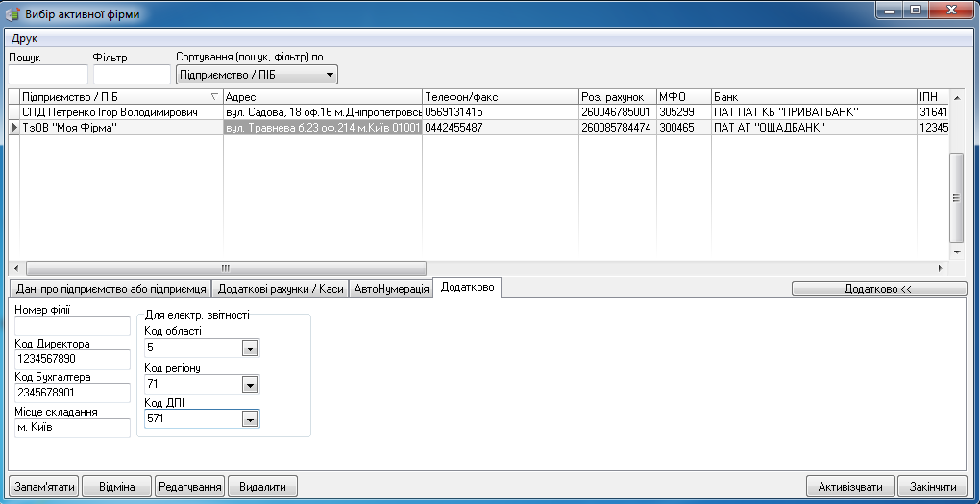This screenshot has height=504, width=980.
Task: Collapse panel with Додатково << button
Action: pos(878,288)
